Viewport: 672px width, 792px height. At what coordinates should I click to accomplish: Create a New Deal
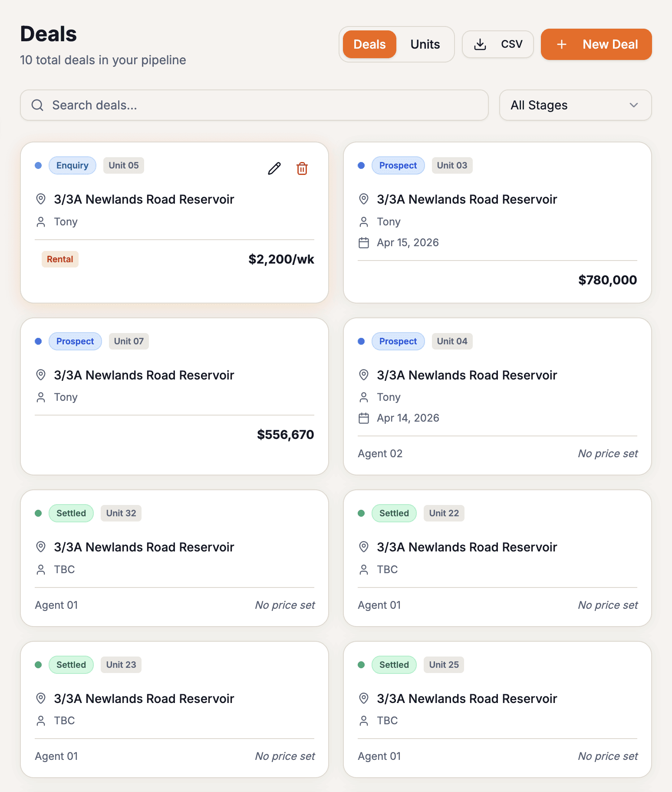[596, 44]
